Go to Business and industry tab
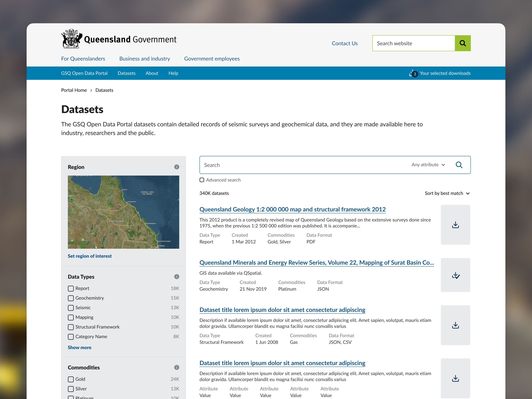532x399 pixels. 144,59
